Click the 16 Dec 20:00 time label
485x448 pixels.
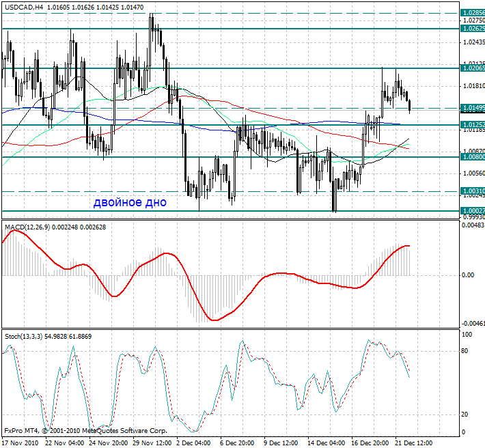click(x=370, y=443)
